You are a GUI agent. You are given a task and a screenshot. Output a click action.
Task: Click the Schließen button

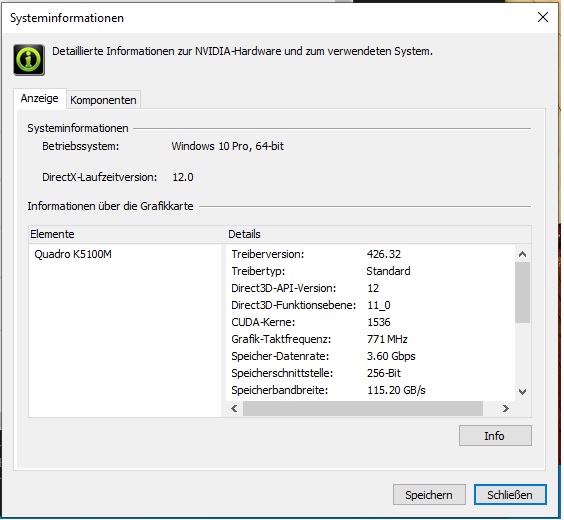510,495
